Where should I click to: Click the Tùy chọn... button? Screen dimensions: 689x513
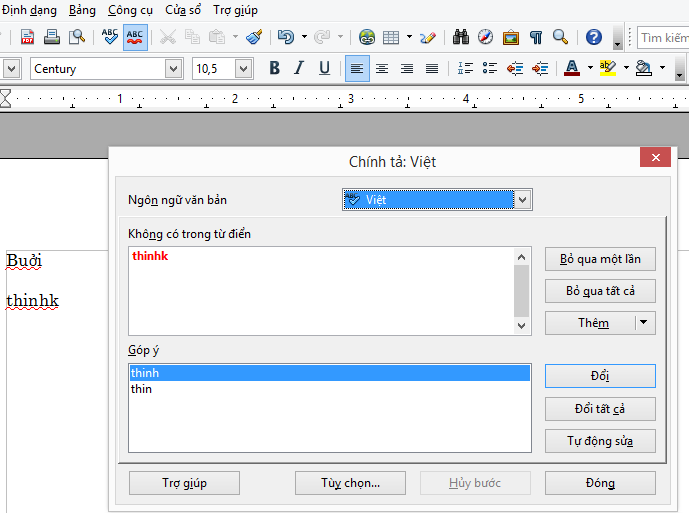click(x=350, y=483)
